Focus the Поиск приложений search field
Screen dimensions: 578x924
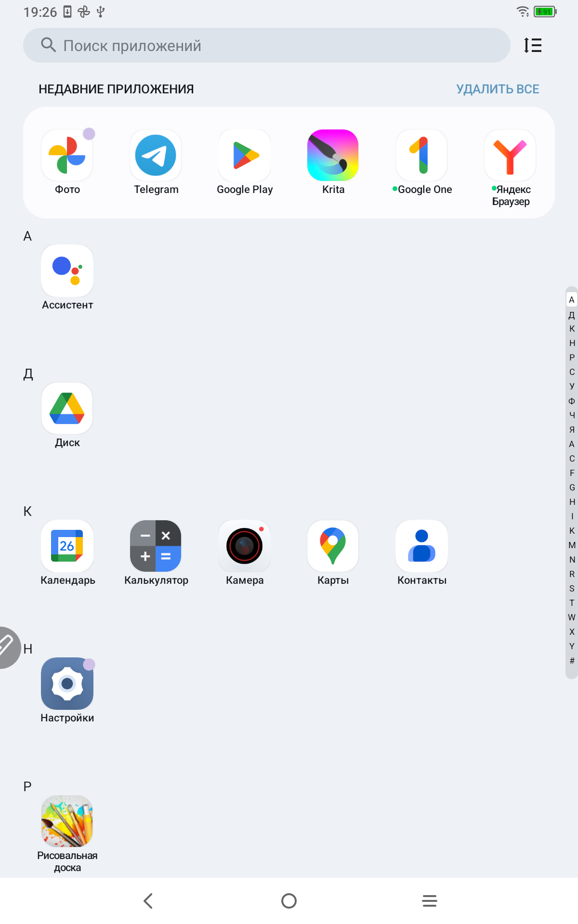click(267, 45)
